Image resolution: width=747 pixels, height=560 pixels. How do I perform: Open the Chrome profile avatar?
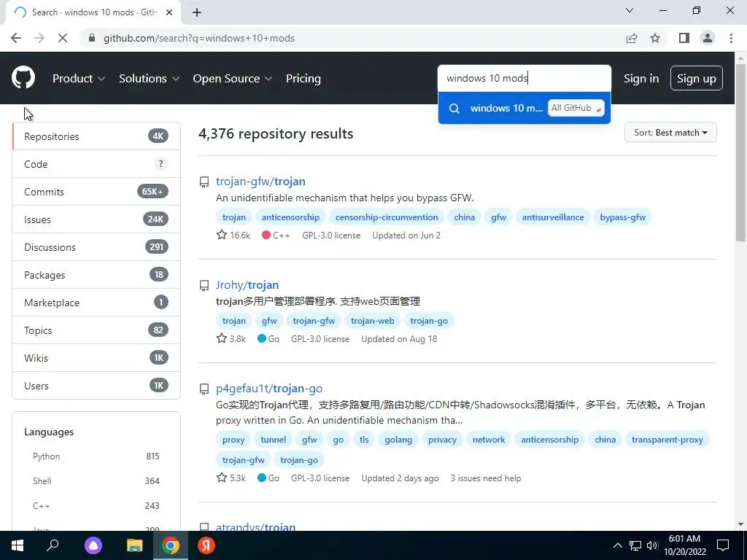708,38
